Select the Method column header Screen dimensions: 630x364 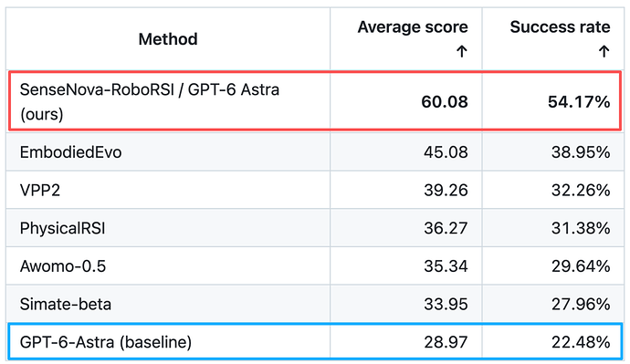[168, 39]
